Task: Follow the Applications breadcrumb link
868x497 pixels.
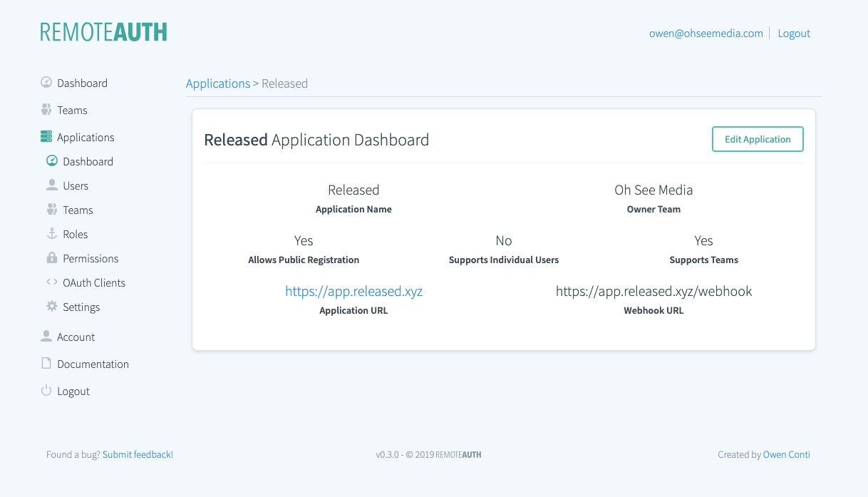Action: tap(217, 83)
